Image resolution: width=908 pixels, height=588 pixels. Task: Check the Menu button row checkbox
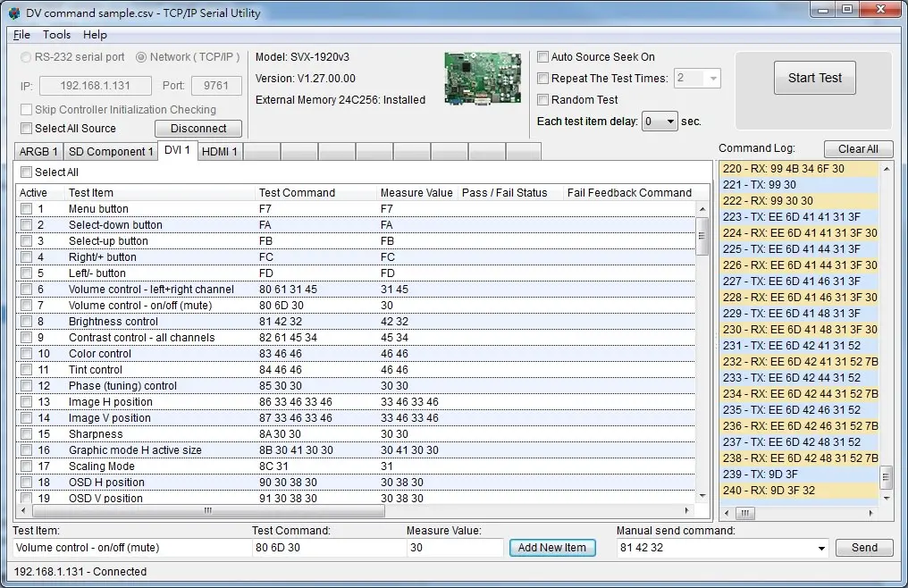[x=26, y=208]
